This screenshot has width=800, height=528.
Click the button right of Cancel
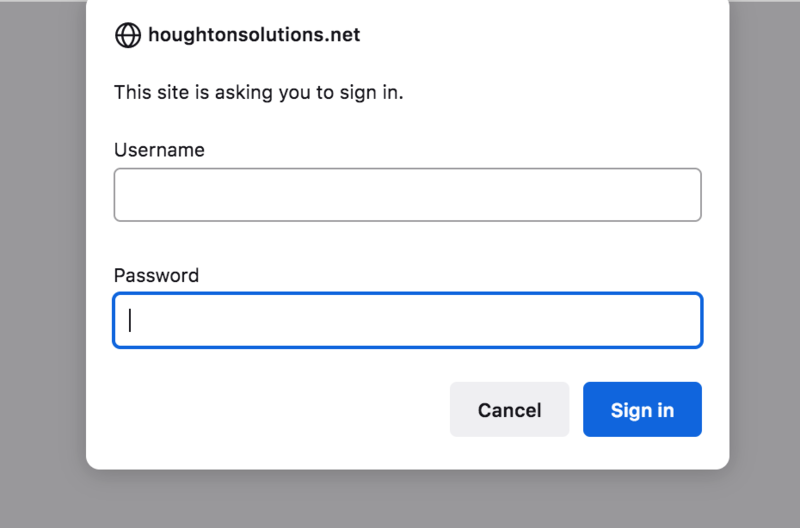[x=642, y=410]
